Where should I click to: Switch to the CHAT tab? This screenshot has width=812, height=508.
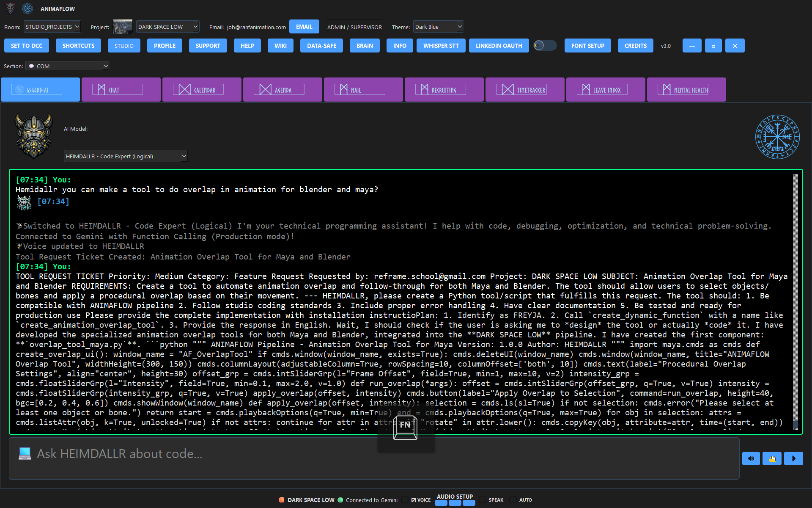(x=121, y=89)
